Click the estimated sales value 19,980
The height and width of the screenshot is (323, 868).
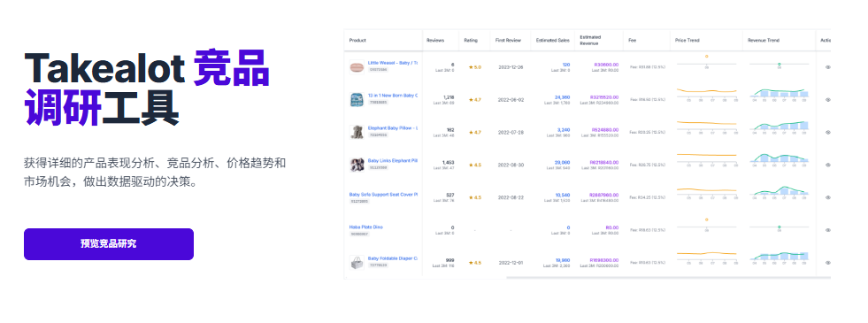tap(563, 260)
